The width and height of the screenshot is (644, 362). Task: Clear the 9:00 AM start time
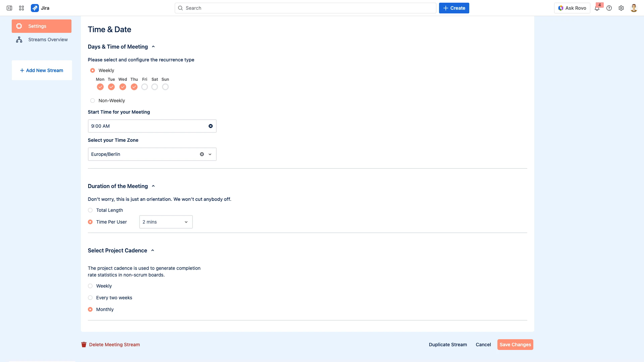211,126
